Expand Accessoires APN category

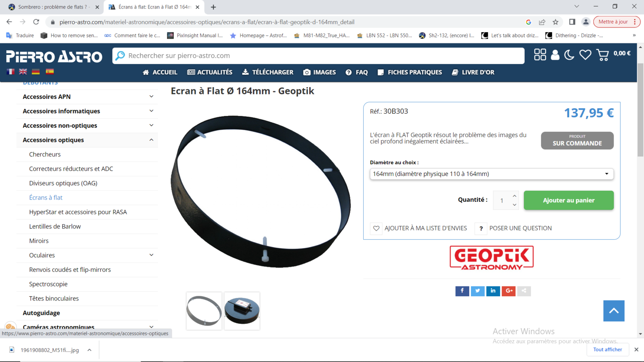point(151,97)
